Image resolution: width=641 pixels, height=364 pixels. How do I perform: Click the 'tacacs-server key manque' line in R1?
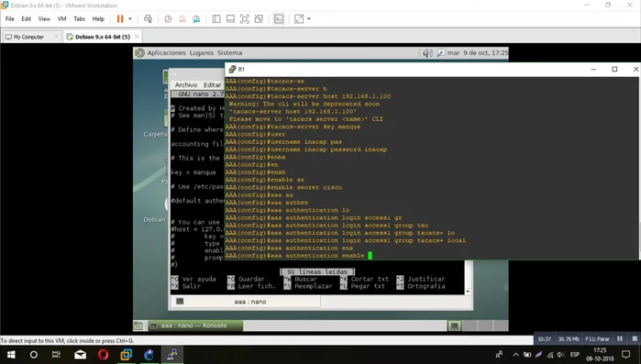[293, 127]
